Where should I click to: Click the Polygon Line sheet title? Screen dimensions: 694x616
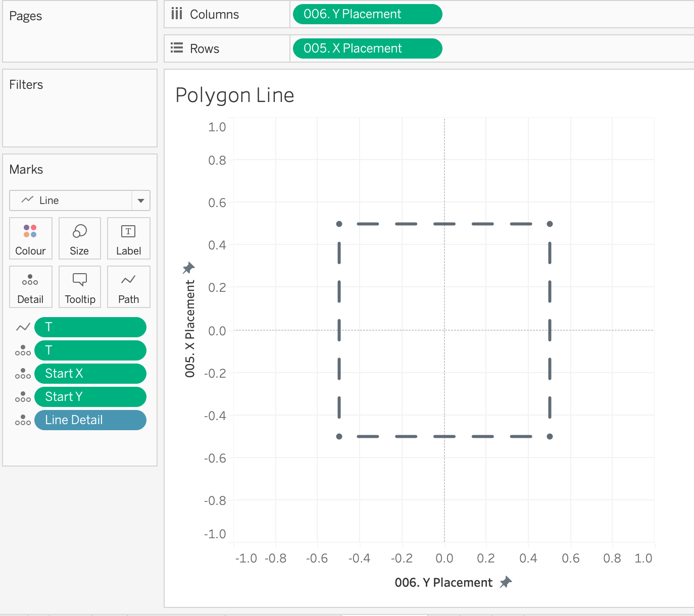tap(235, 95)
